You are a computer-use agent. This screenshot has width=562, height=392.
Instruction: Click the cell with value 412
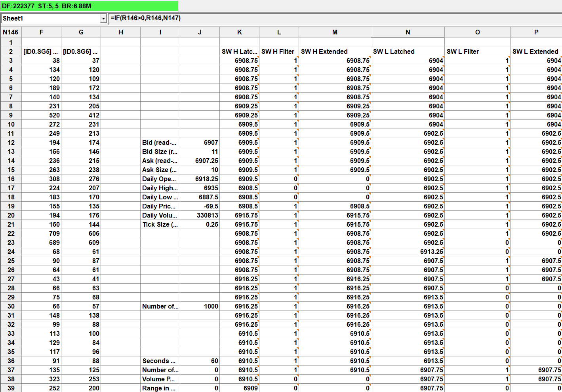[81, 115]
